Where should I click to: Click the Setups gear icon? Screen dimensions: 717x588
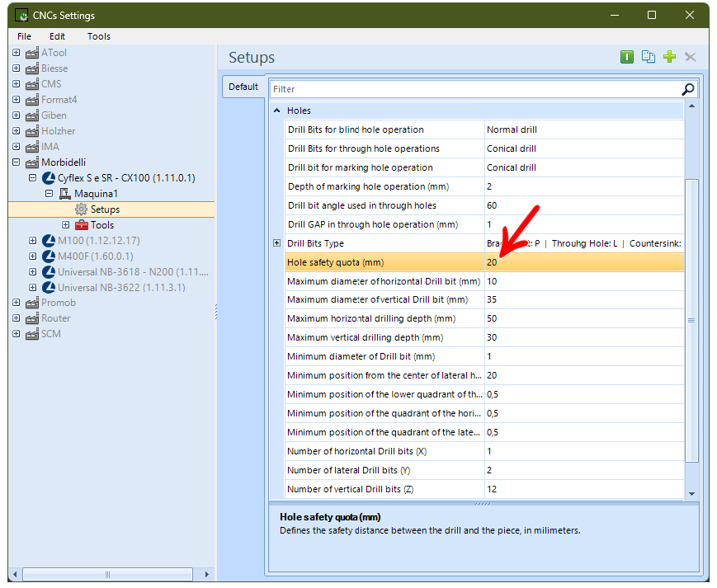click(x=81, y=209)
